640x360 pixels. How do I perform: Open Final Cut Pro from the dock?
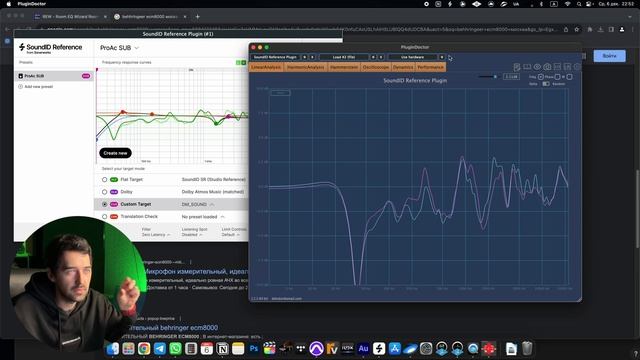coord(269,349)
